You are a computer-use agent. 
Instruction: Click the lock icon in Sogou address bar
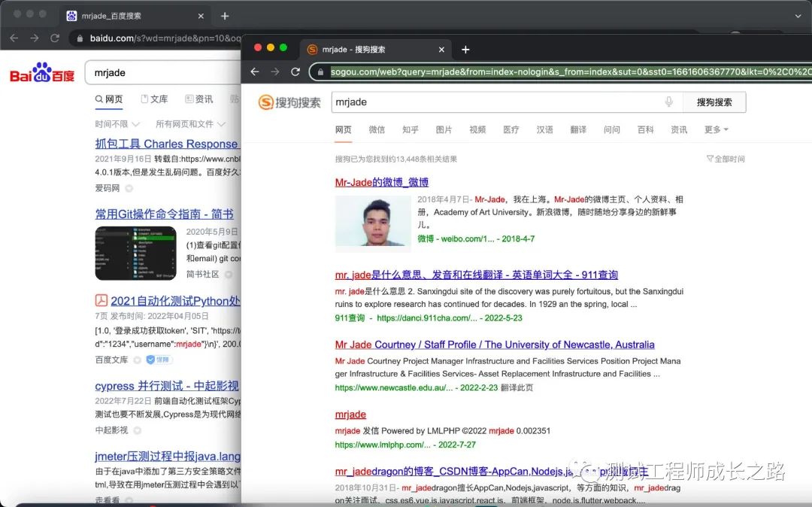click(x=320, y=72)
